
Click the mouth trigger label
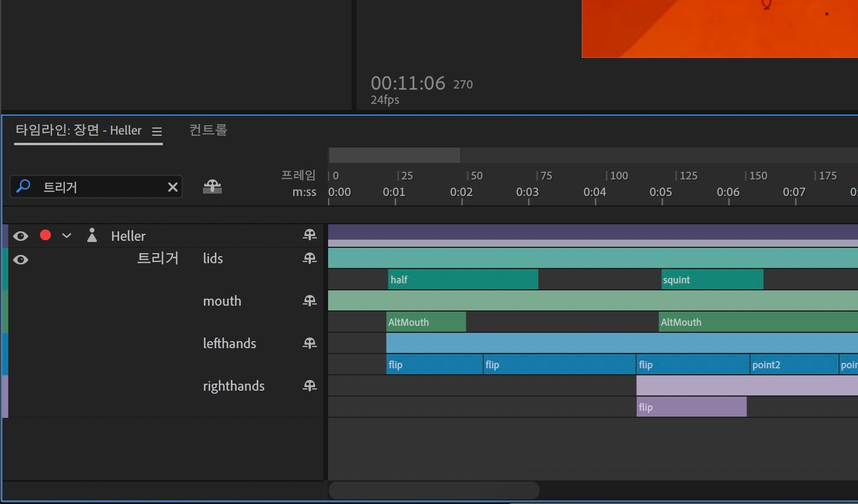222,301
